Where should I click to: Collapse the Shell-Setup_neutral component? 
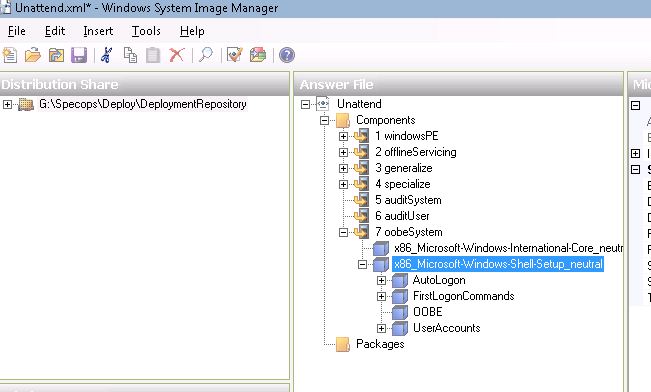click(362, 264)
